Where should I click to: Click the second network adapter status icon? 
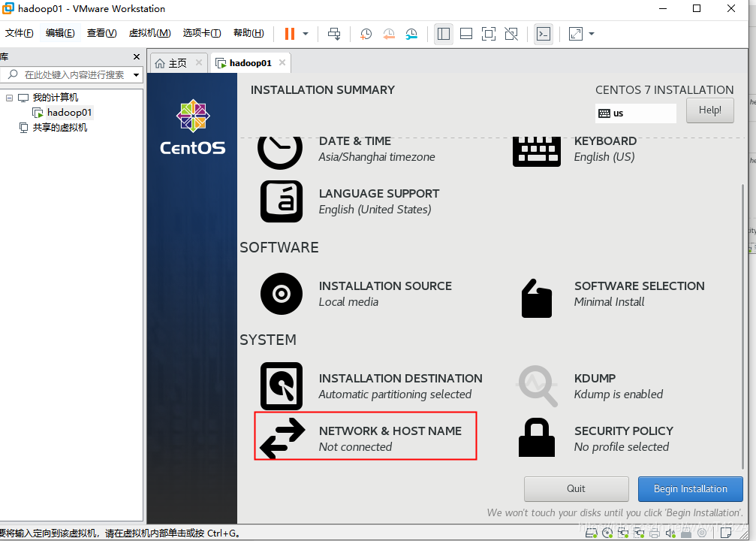point(639,533)
